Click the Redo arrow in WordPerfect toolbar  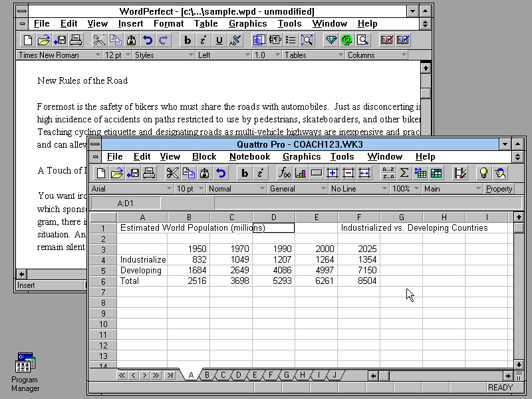[x=163, y=41]
